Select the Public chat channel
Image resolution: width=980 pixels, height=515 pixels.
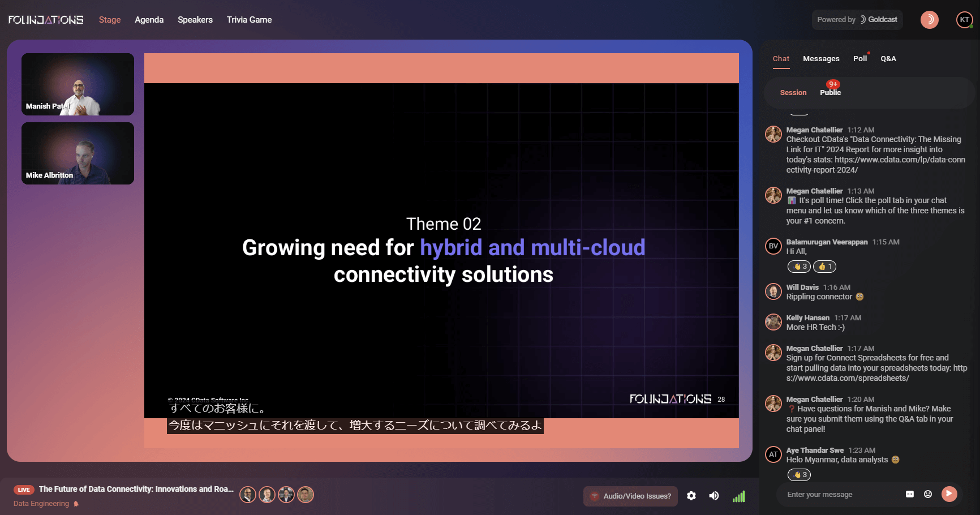831,93
